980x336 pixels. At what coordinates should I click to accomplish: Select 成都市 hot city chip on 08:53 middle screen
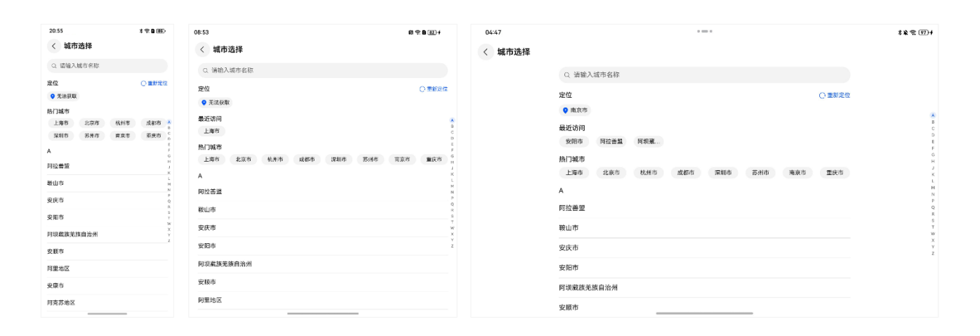pyautogui.click(x=307, y=160)
